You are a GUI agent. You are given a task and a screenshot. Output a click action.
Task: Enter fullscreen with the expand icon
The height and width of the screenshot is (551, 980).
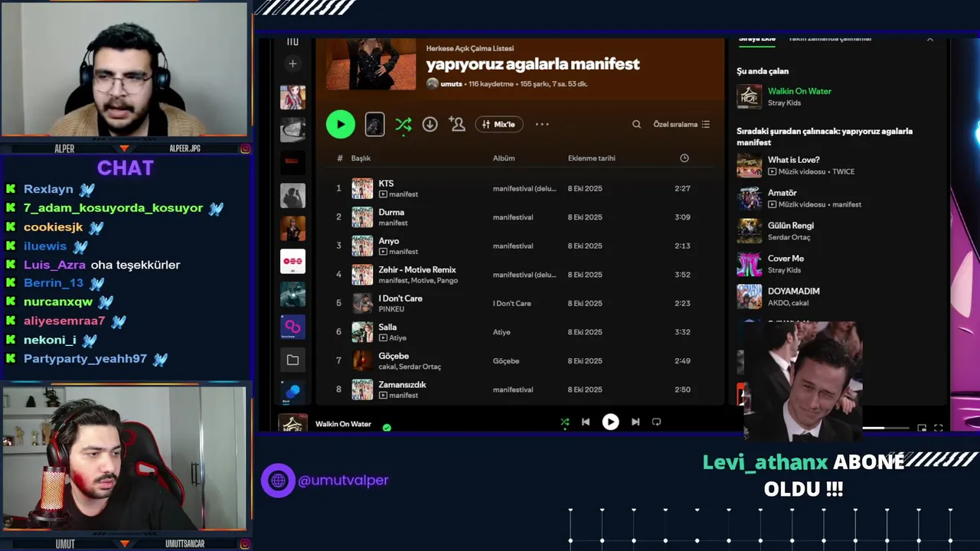(x=939, y=429)
